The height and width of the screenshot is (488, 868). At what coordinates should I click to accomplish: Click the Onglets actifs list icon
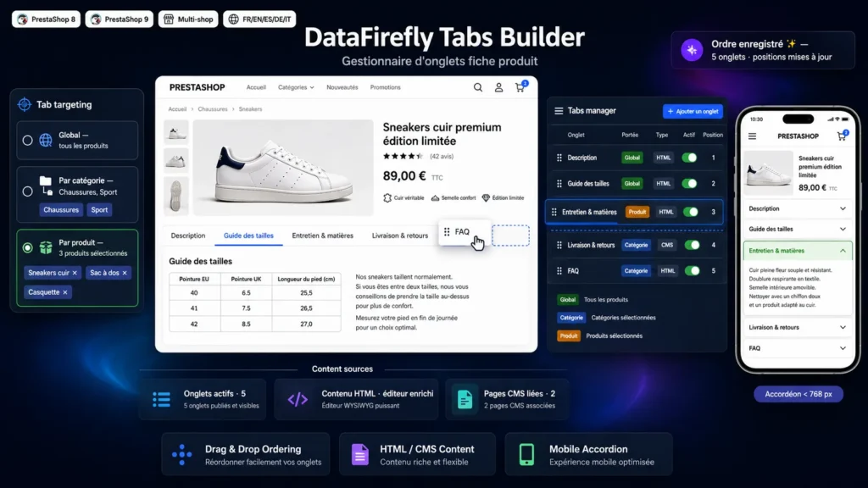point(162,400)
